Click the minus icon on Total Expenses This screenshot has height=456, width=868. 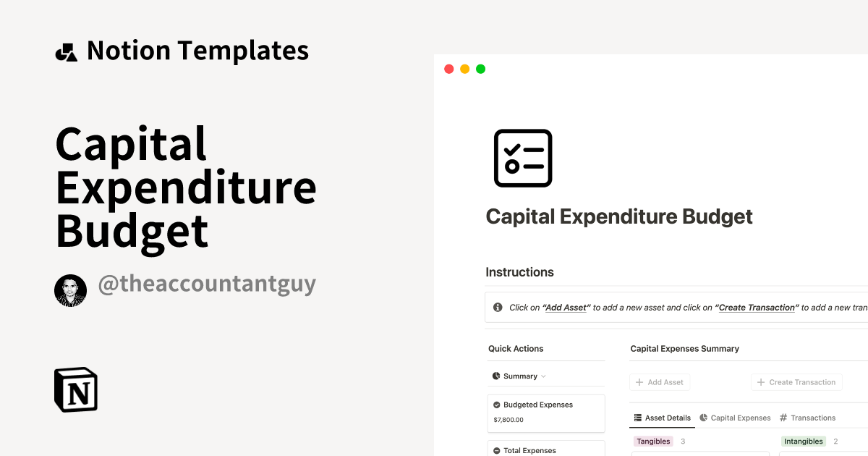[497, 450]
